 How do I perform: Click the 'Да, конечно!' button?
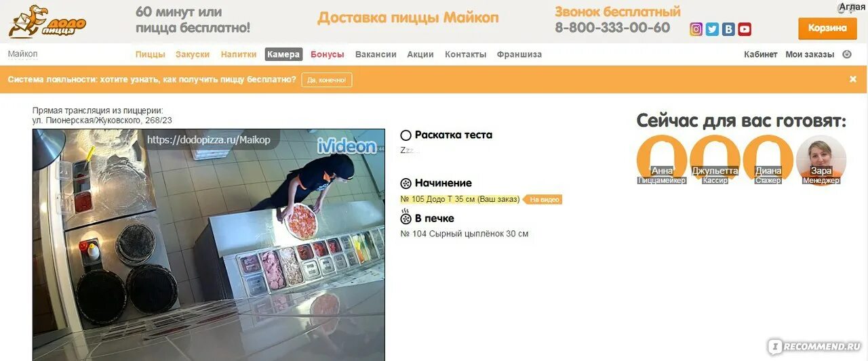[327, 80]
